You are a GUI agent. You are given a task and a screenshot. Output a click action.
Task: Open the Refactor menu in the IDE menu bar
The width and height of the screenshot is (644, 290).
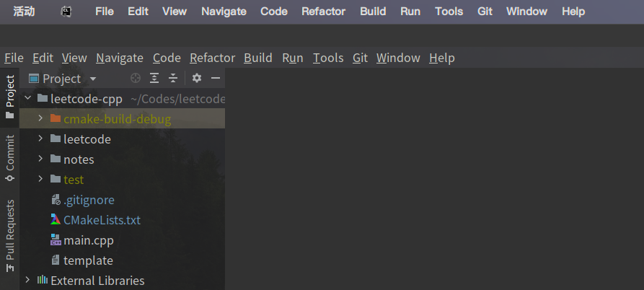[x=212, y=58]
